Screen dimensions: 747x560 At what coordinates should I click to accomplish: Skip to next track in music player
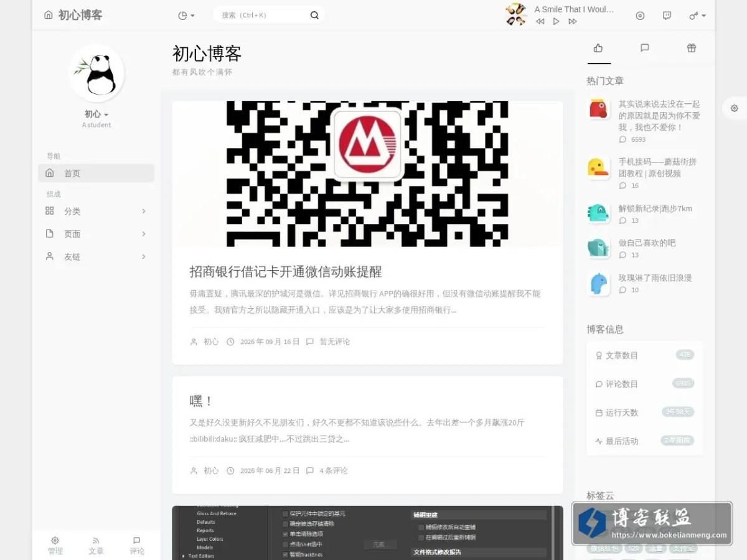[x=573, y=21]
